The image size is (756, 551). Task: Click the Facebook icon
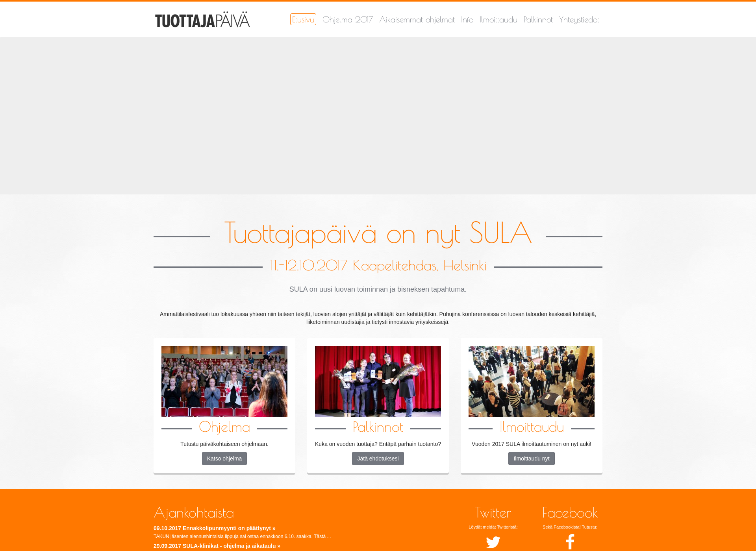click(x=569, y=542)
